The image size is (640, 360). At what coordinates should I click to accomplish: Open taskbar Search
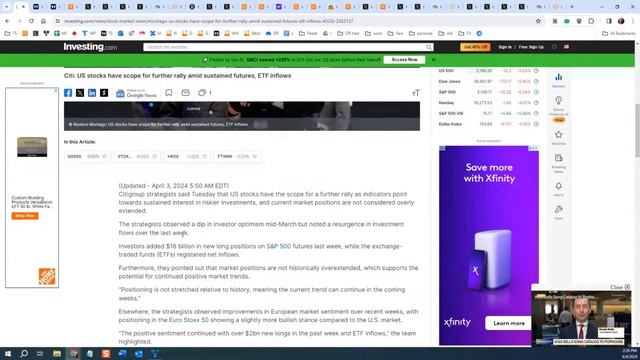point(24,353)
